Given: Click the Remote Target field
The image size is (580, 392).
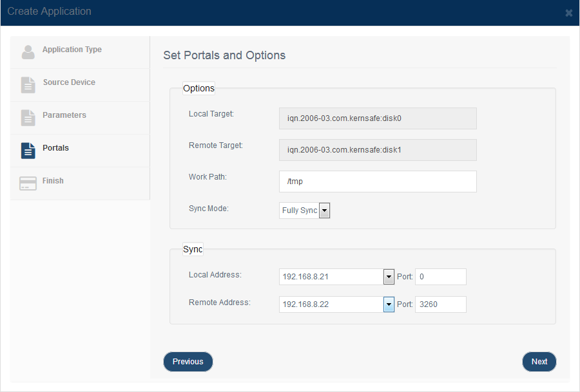Looking at the screenshot, I should point(378,150).
